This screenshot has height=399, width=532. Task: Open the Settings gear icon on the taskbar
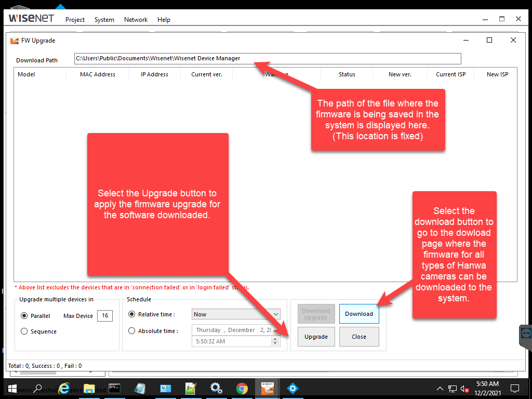pyautogui.click(x=216, y=388)
